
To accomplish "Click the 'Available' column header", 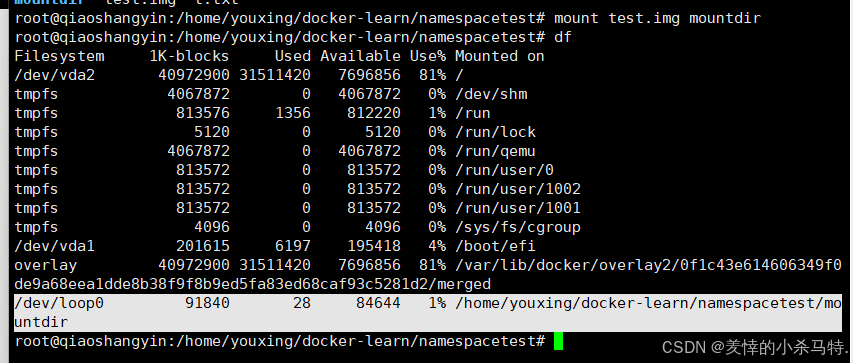I will click(360, 56).
